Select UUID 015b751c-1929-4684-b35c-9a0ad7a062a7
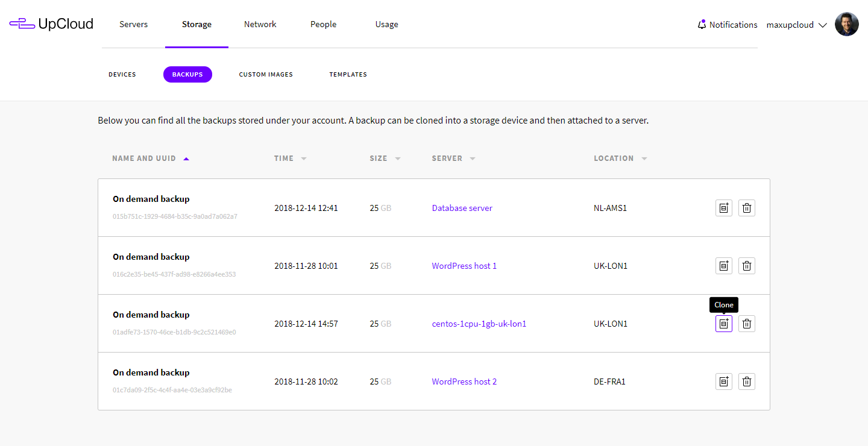Viewport: 868px width, 446px height. tap(175, 216)
